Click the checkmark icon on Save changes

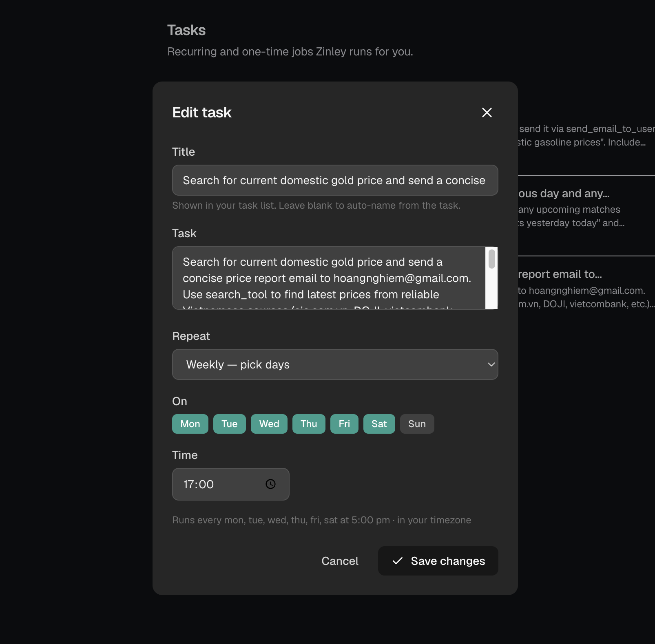pos(398,561)
